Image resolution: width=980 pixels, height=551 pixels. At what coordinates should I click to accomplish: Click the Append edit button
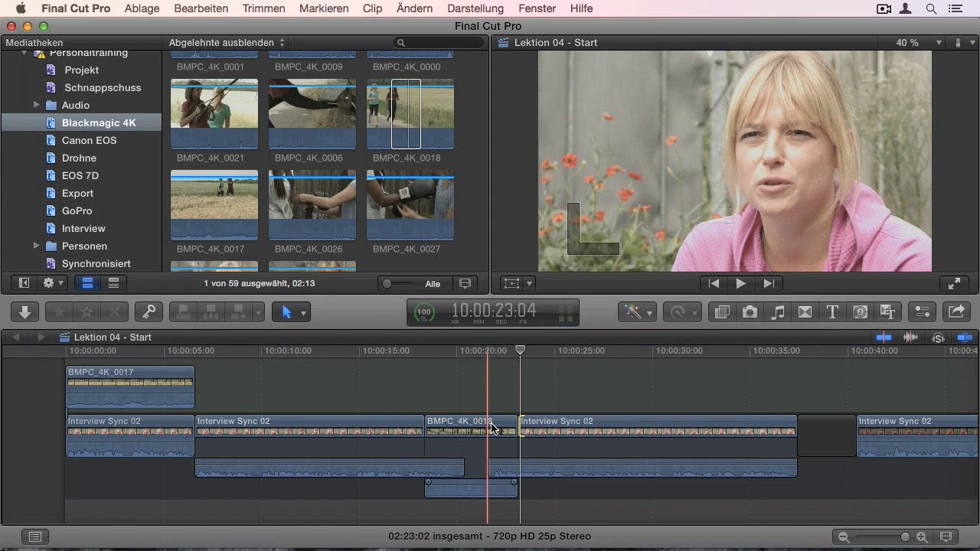click(x=239, y=312)
